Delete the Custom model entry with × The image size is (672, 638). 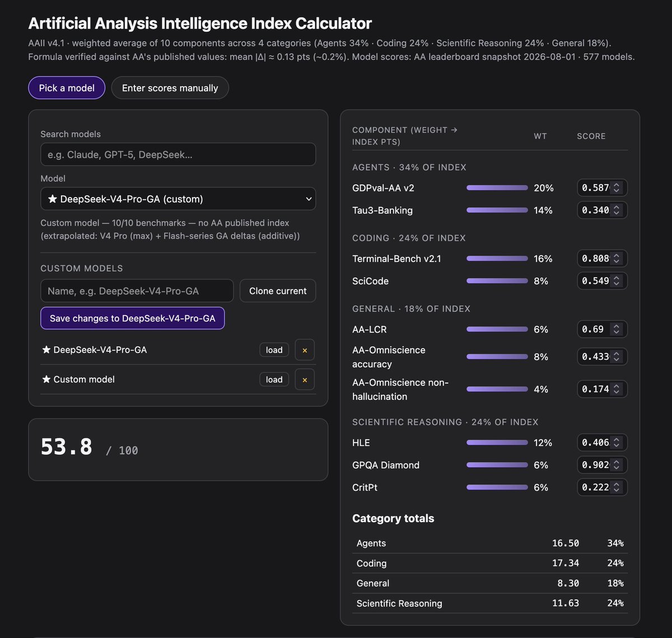[305, 380]
